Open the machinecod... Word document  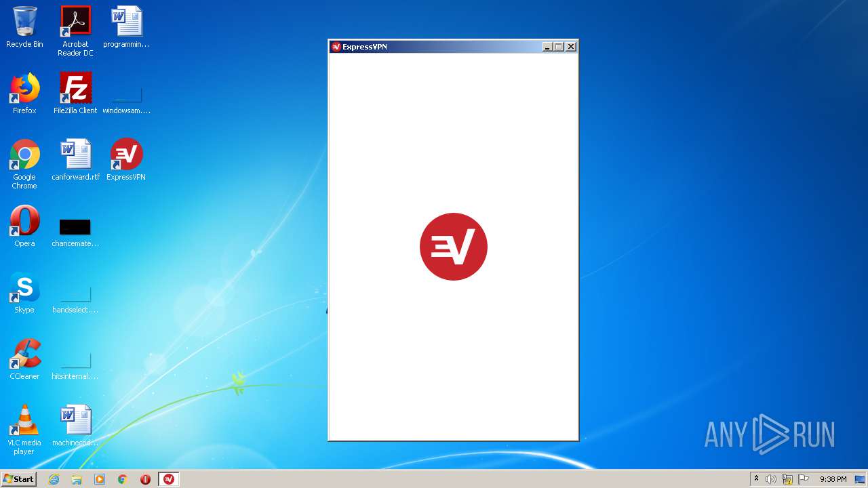pos(75,426)
